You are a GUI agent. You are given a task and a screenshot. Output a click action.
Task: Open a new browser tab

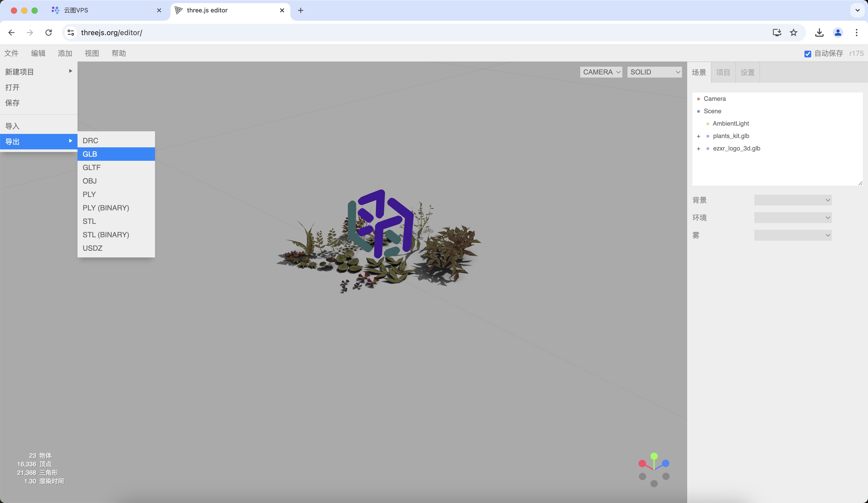(x=300, y=10)
